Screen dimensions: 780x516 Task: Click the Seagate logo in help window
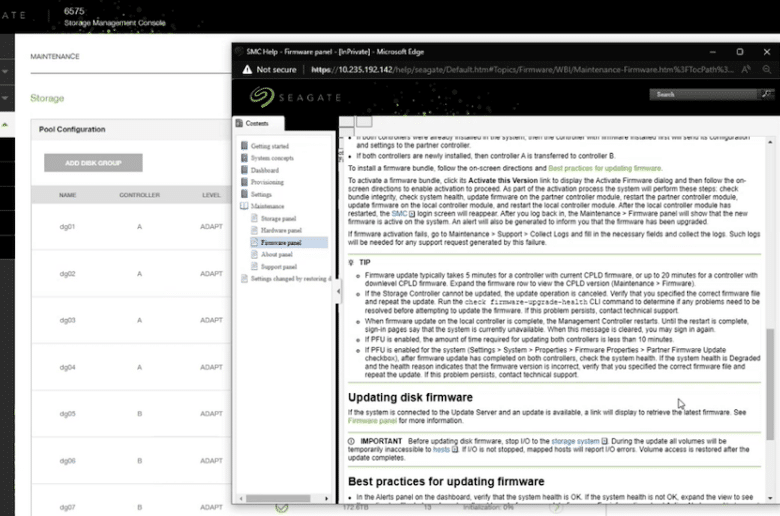[x=295, y=97]
